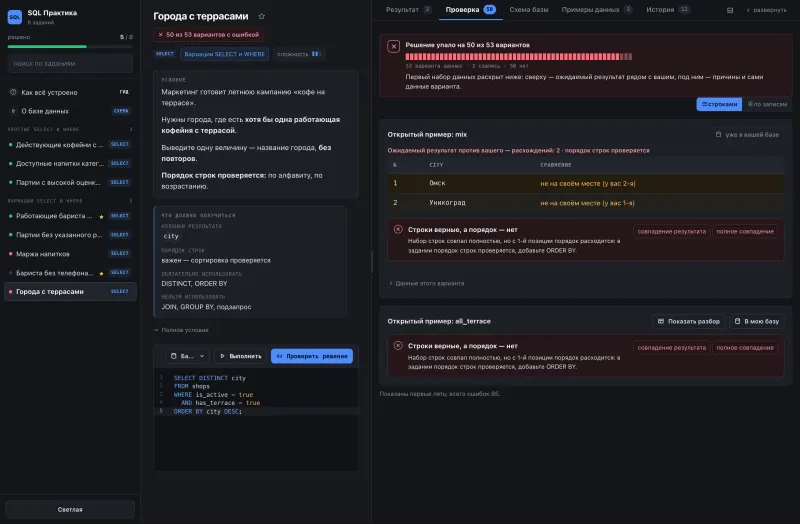Collapse Вариации SELECT и WHERE sidebar group

pyautogui.click(x=70, y=201)
